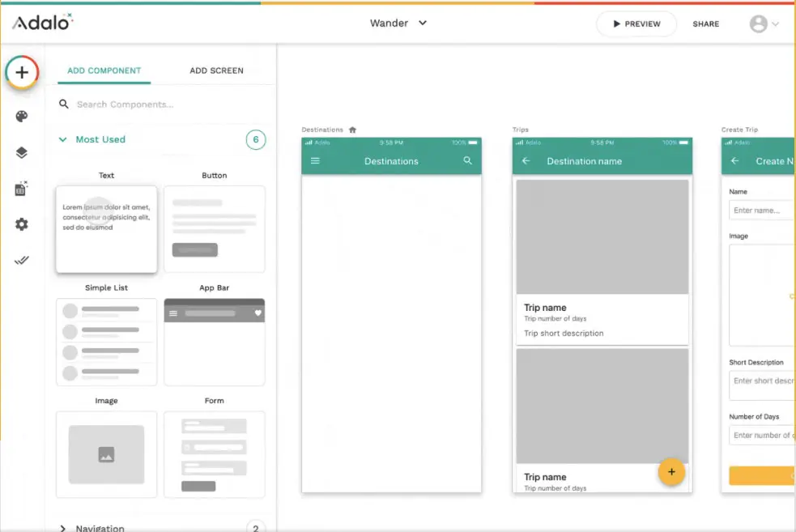Switch to Add Screen tab

216,70
